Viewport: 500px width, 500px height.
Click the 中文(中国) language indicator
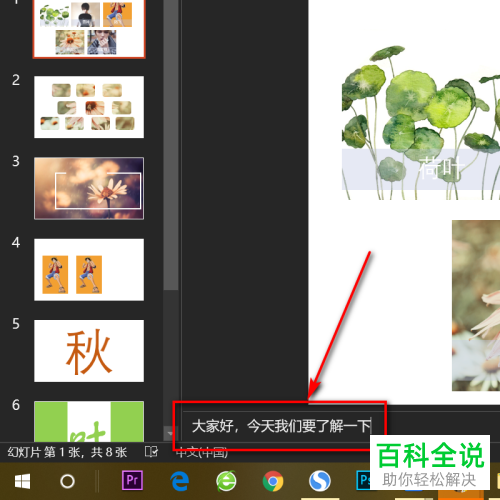pyautogui.click(x=202, y=452)
